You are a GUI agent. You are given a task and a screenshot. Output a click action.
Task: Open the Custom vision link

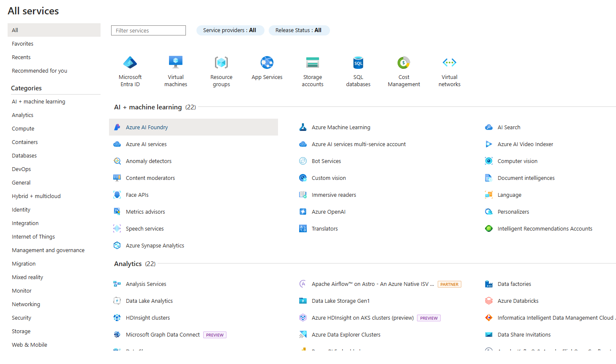coord(329,178)
